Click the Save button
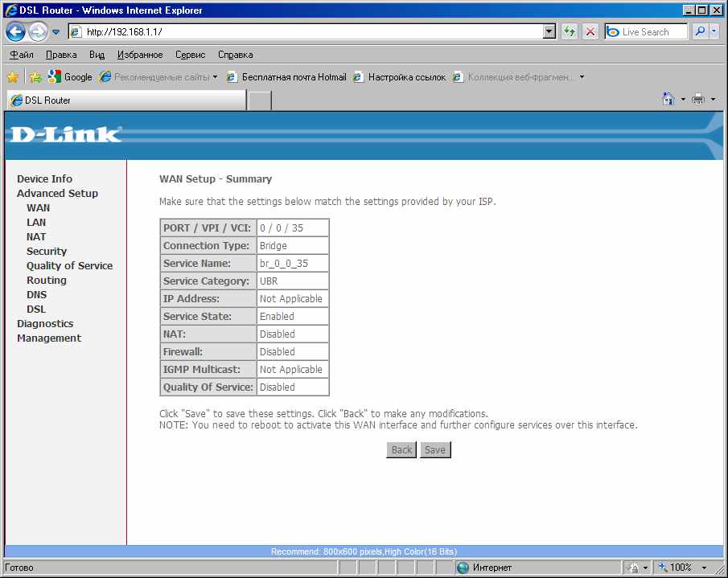The height and width of the screenshot is (578, 728). point(435,450)
